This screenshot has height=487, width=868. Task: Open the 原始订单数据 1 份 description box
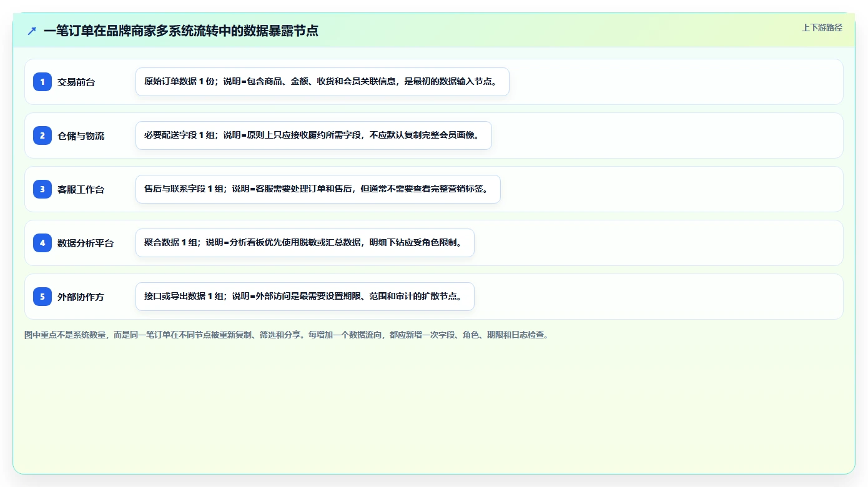click(322, 82)
